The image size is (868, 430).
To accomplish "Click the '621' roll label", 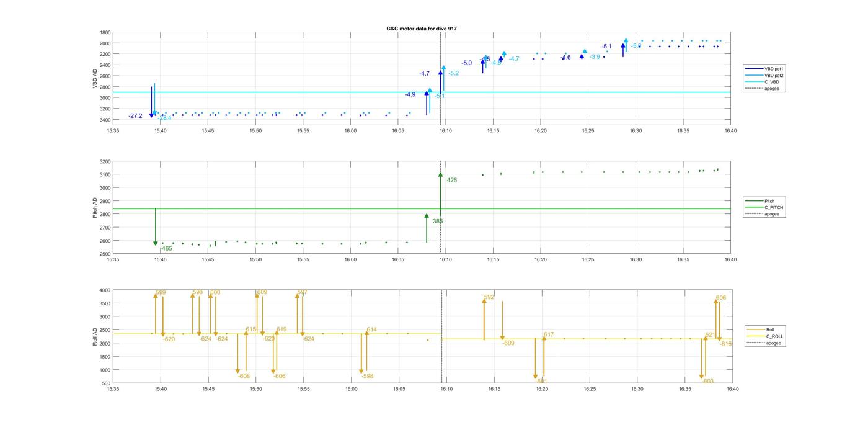I will click(711, 335).
